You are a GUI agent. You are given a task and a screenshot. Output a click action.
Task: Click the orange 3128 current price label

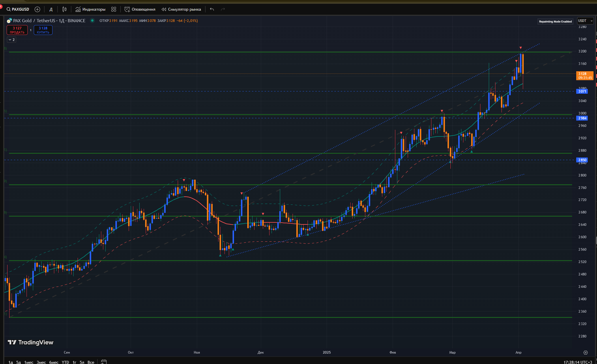[x=585, y=76]
